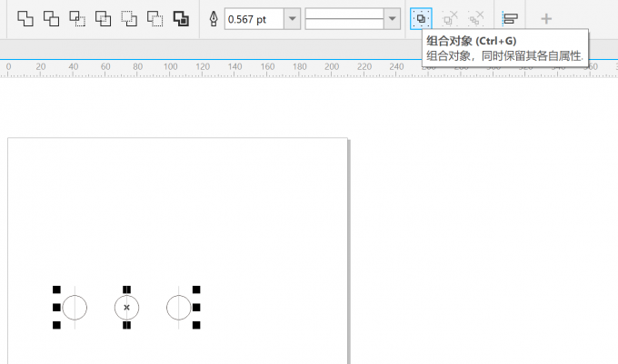Select the Intersect shaping icon
The height and width of the screenshot is (364, 618).
click(77, 18)
